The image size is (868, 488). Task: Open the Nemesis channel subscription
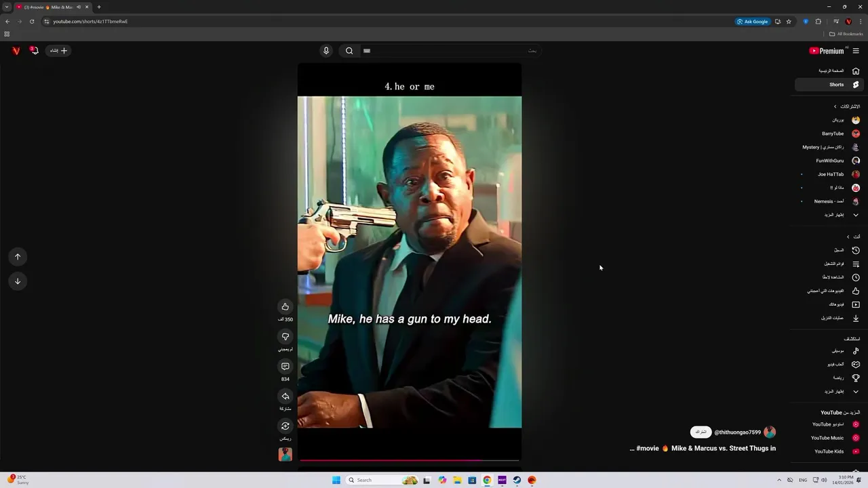829,201
